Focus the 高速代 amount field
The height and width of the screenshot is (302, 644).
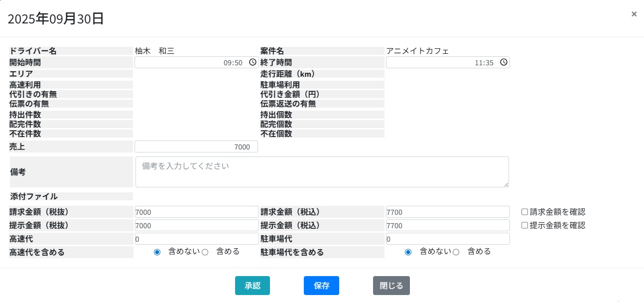196,239
